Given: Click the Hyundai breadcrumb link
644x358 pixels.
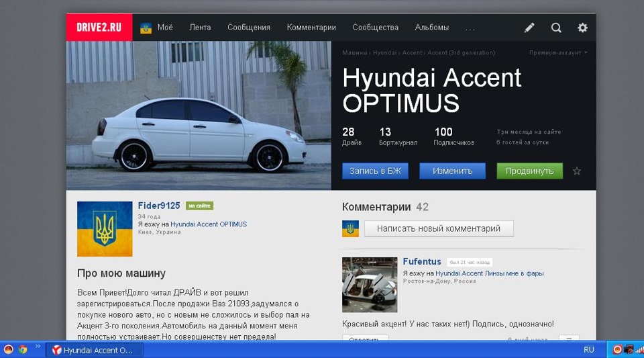Looking at the screenshot, I should (x=385, y=52).
